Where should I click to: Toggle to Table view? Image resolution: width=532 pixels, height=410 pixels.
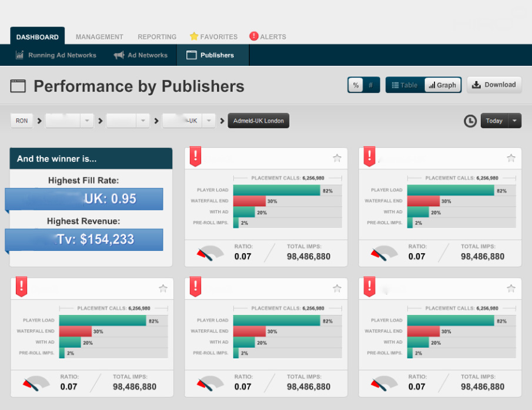[405, 85]
